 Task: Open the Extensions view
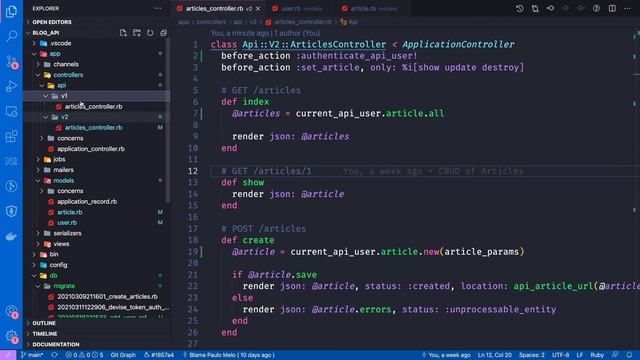11,136
